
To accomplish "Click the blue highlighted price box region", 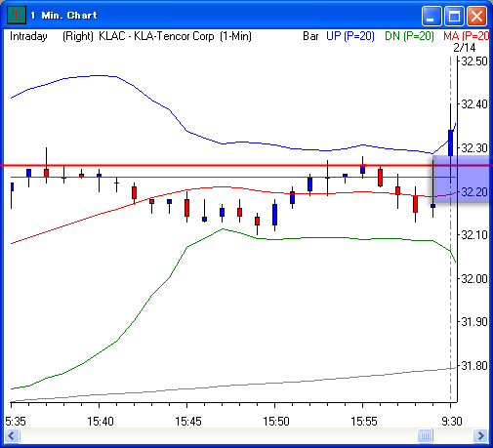I will [x=462, y=179].
